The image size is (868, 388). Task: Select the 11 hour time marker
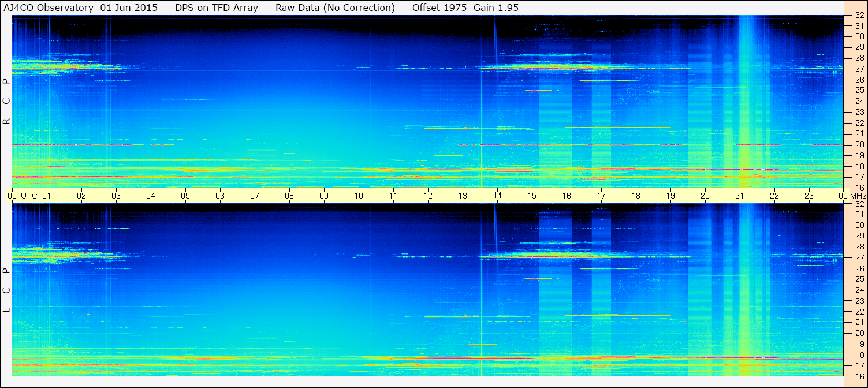tap(393, 196)
